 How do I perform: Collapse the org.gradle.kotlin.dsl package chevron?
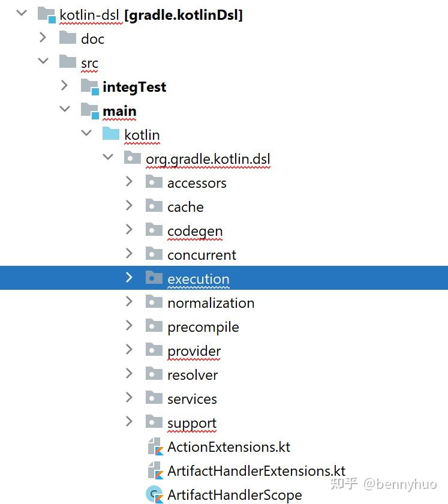click(107, 157)
